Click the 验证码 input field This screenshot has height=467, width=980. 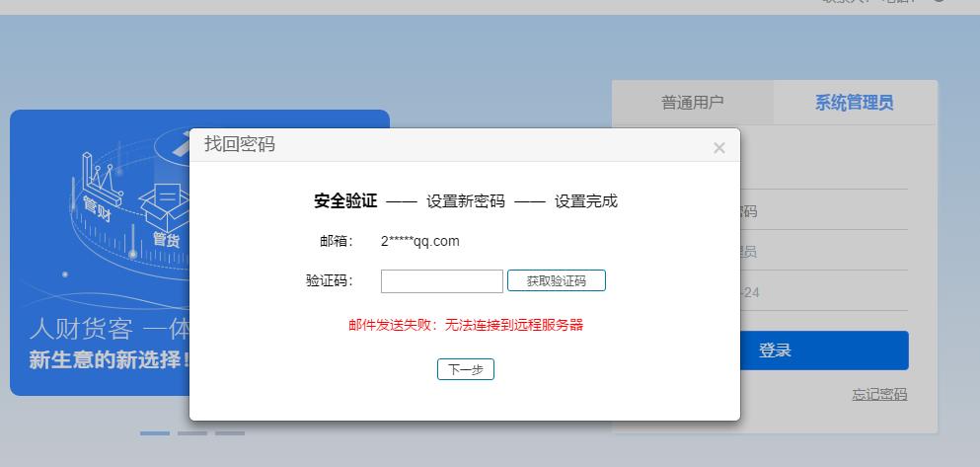pyautogui.click(x=442, y=281)
